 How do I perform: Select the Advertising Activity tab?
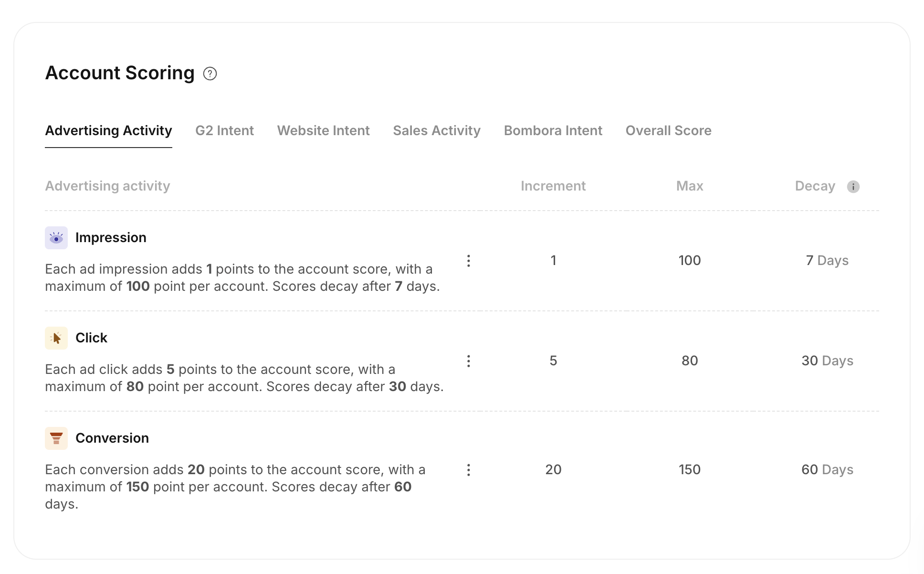coord(108,130)
